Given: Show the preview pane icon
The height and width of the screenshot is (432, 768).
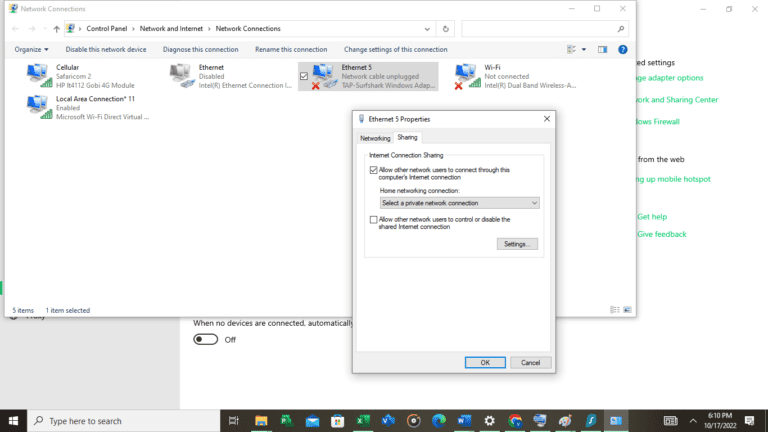Looking at the screenshot, I should tap(602, 49).
